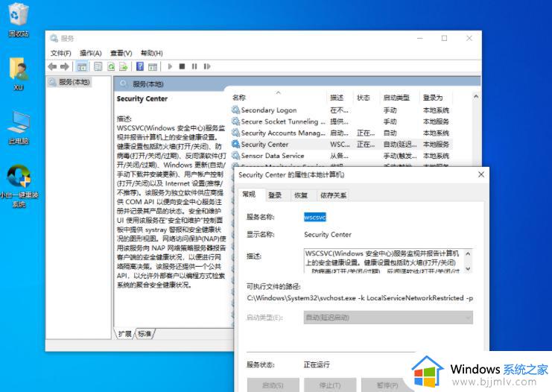Open the XU user folder desktop icon
Viewport: 552px width, 392px height.
(x=19, y=73)
